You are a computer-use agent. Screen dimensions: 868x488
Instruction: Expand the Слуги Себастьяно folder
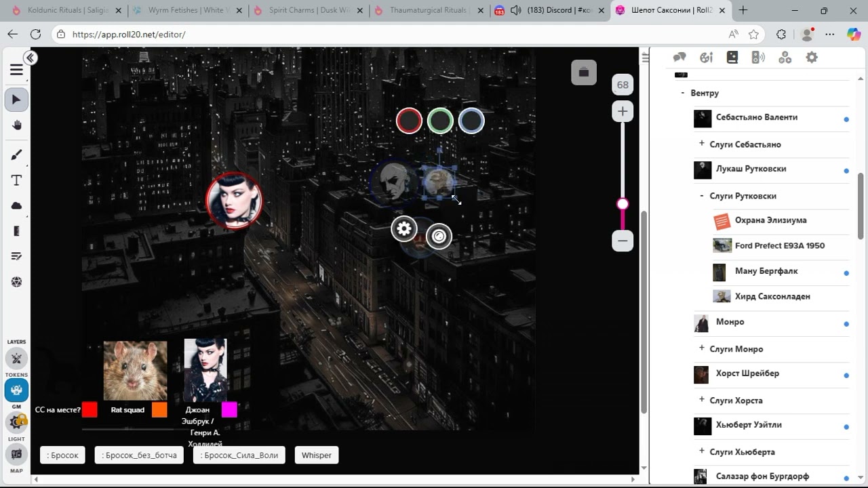[701, 144]
